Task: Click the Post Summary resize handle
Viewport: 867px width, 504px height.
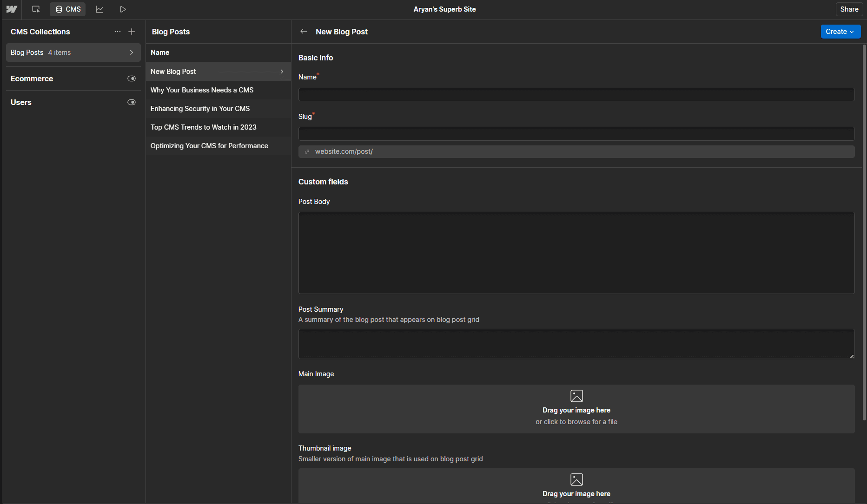Action: [x=852, y=356]
